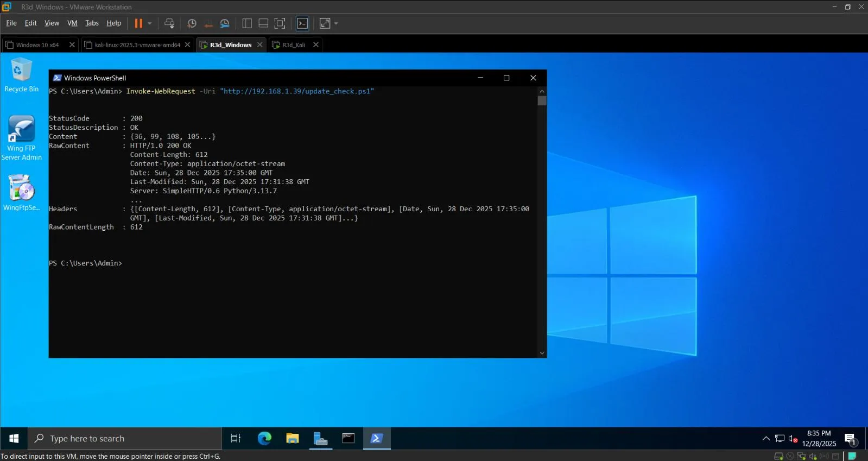This screenshot has height=461, width=868.
Task: Open the Help menu
Action: pyautogui.click(x=113, y=23)
